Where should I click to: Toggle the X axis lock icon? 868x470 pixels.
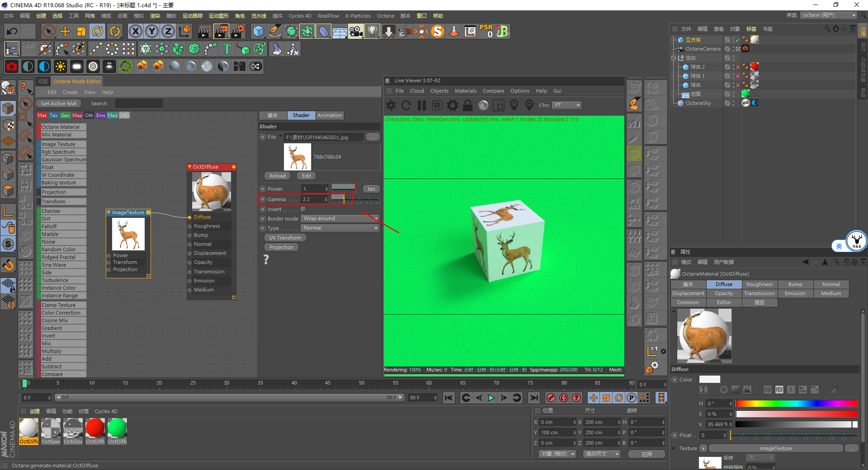135,31
